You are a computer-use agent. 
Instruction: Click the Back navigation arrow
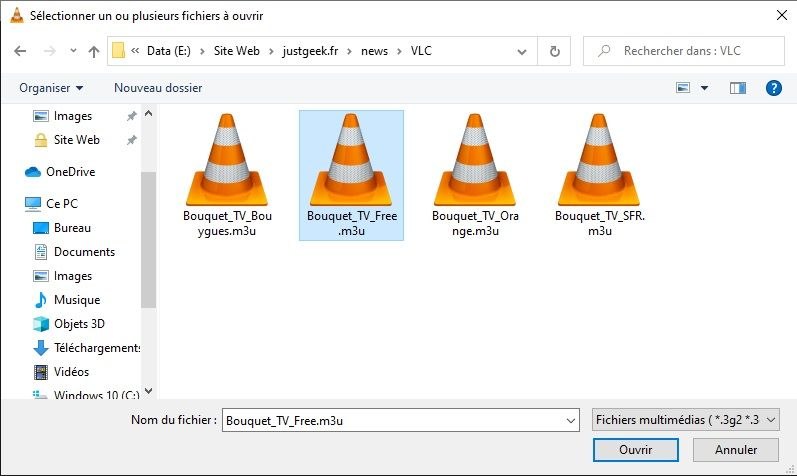20,51
